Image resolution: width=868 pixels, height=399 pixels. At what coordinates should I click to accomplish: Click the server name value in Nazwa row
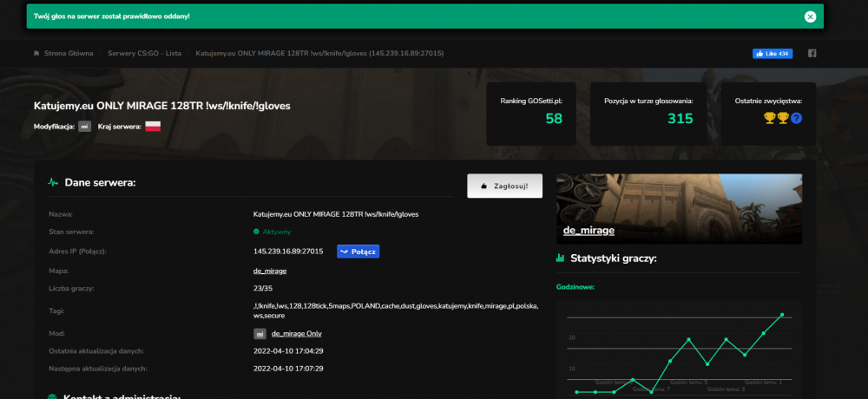point(336,214)
